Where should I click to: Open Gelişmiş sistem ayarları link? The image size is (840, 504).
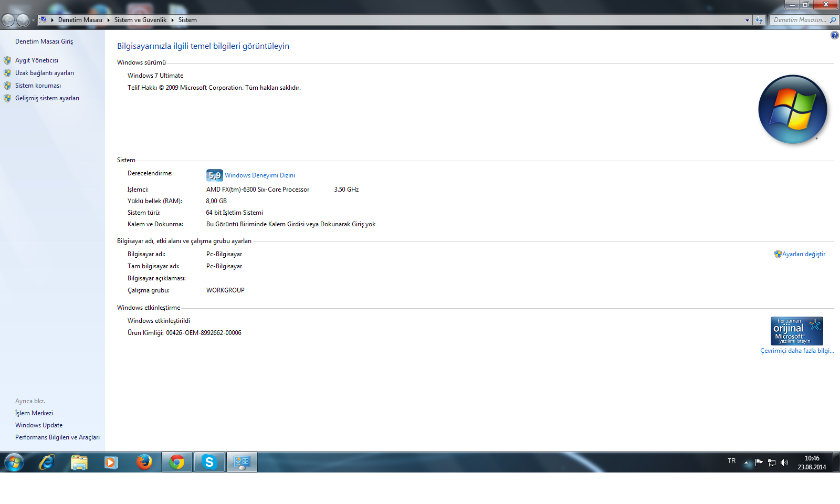pos(47,98)
